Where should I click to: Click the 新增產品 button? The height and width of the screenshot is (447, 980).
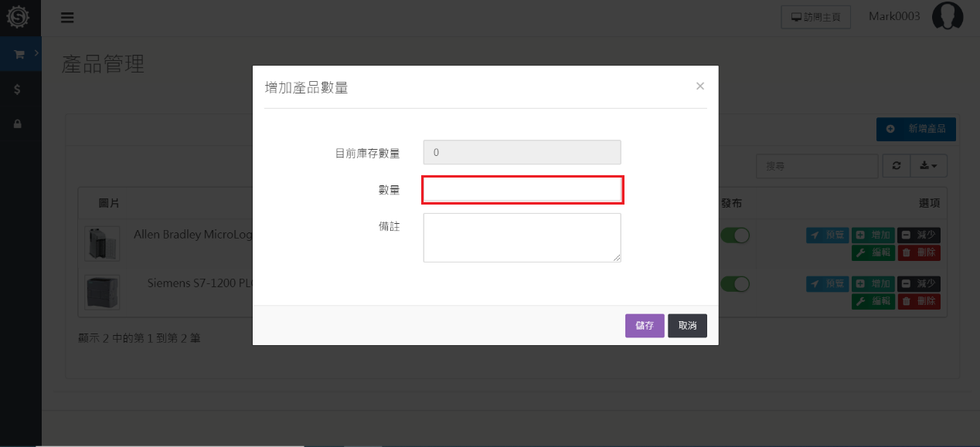[916, 129]
